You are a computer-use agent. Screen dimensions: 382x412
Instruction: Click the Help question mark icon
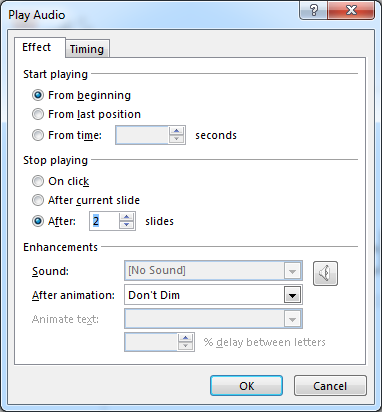tap(313, 11)
